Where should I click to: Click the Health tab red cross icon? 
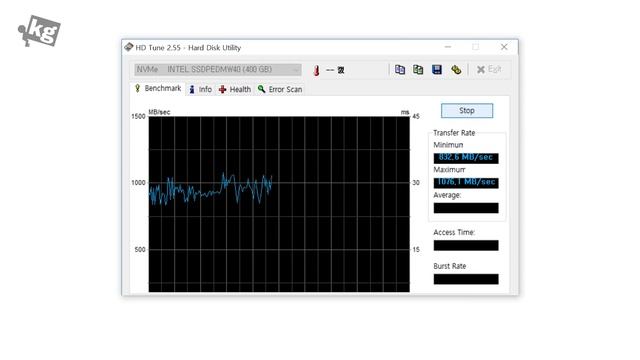[x=222, y=89]
